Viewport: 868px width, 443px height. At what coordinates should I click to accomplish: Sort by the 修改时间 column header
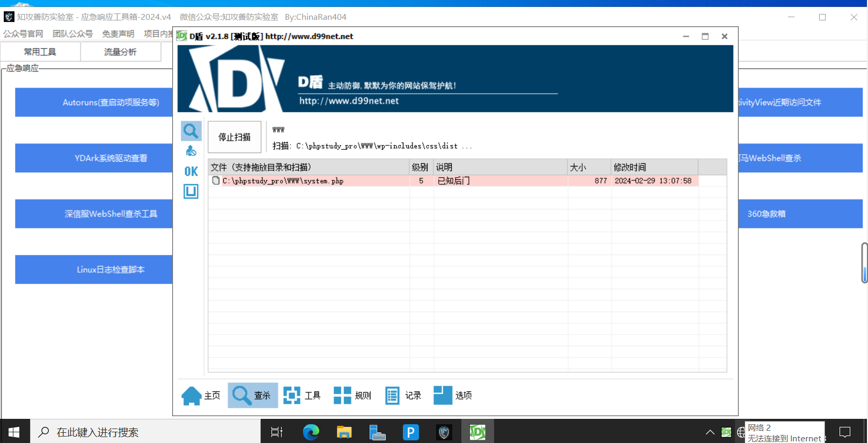[654, 167]
